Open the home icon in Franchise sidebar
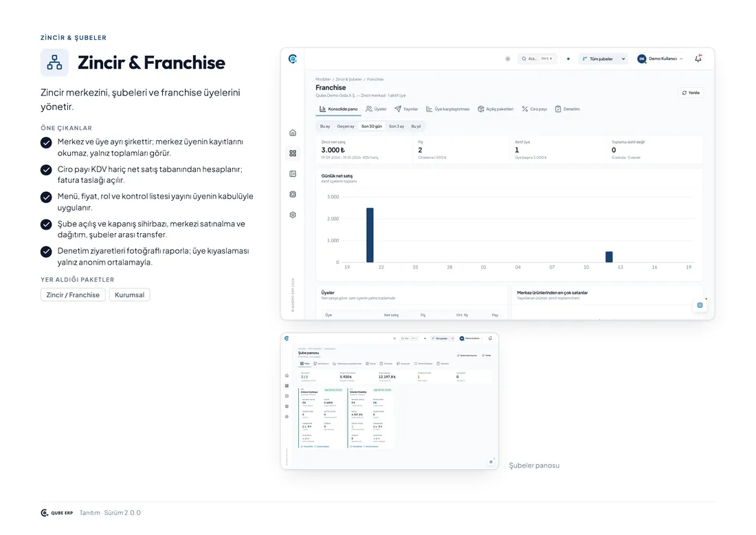756x535 pixels. pyautogui.click(x=293, y=133)
